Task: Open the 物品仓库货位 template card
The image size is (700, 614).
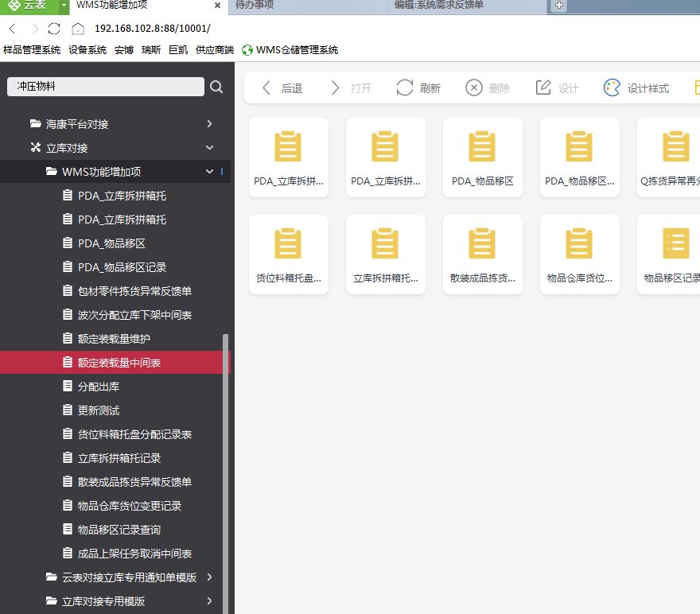Action: click(x=580, y=255)
